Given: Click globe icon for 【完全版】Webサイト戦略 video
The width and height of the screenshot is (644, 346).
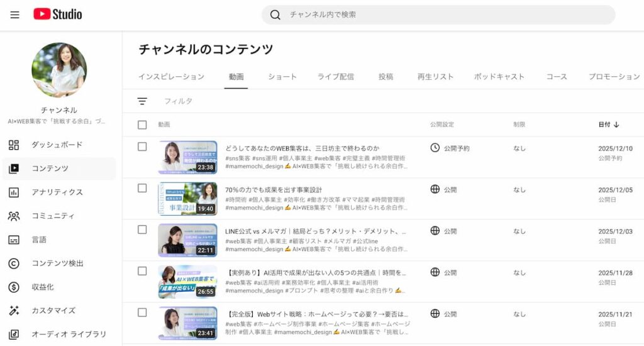Looking at the screenshot, I should [x=435, y=314].
